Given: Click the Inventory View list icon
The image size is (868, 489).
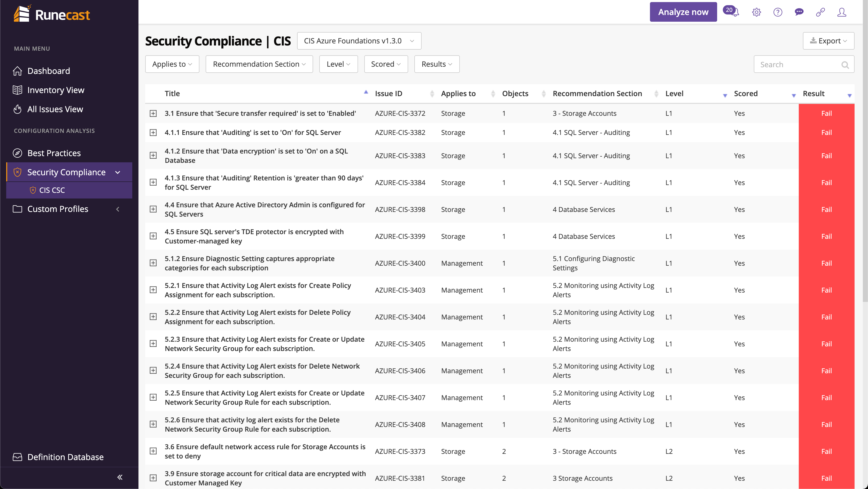Looking at the screenshot, I should click(18, 90).
